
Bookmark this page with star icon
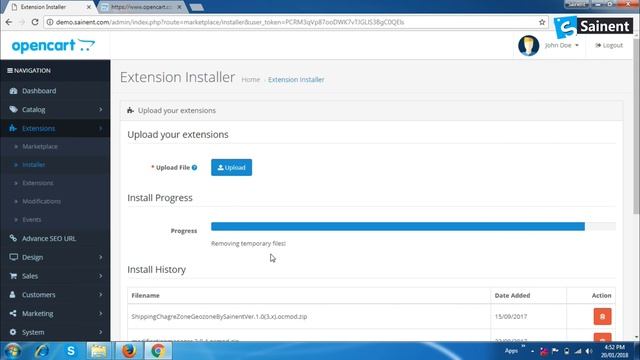(x=542, y=22)
